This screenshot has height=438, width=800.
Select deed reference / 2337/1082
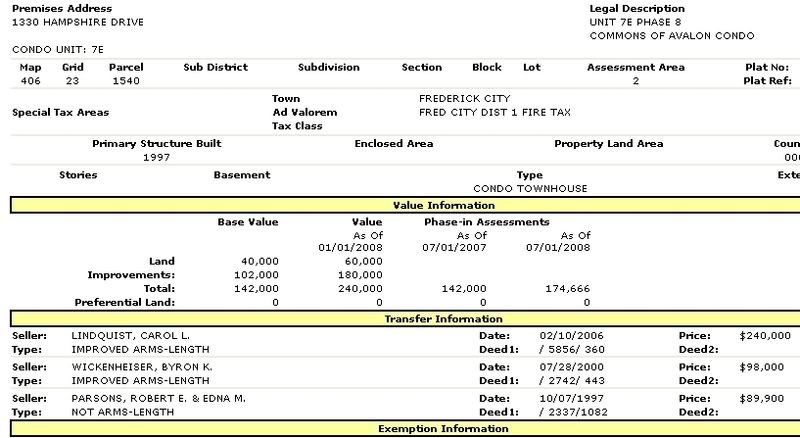573,412
